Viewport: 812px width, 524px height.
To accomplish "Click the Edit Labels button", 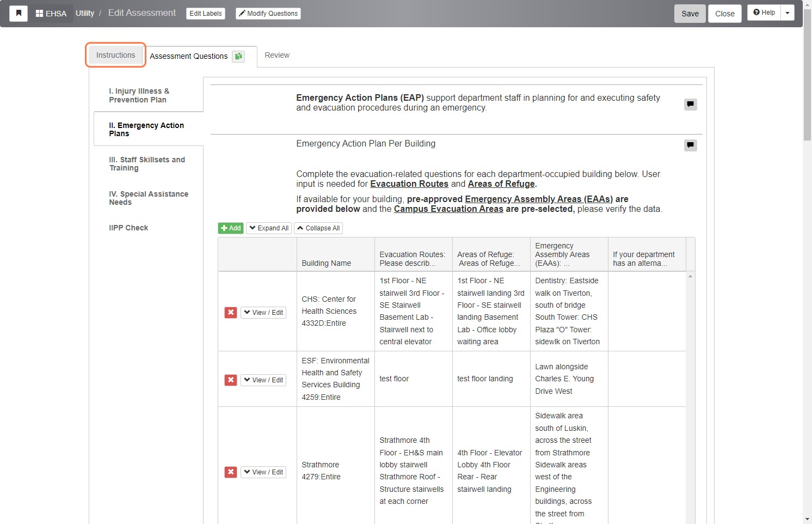I will click(206, 14).
